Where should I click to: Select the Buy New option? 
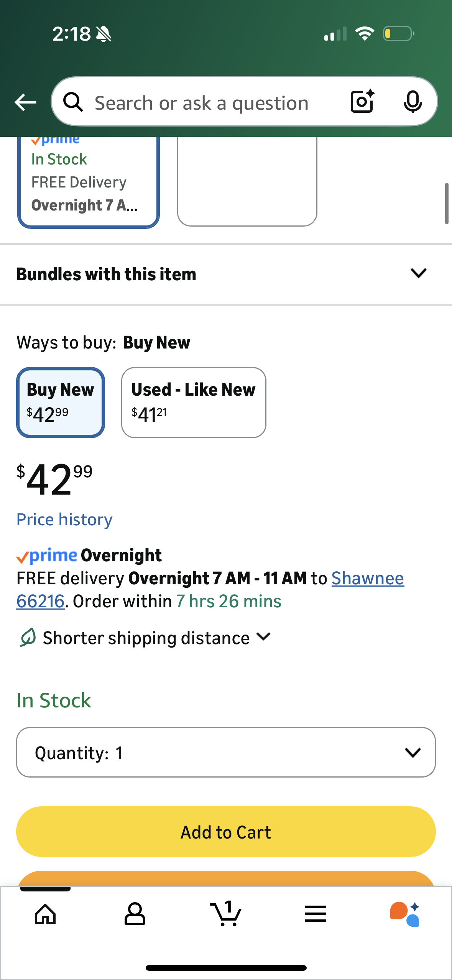[61, 402]
